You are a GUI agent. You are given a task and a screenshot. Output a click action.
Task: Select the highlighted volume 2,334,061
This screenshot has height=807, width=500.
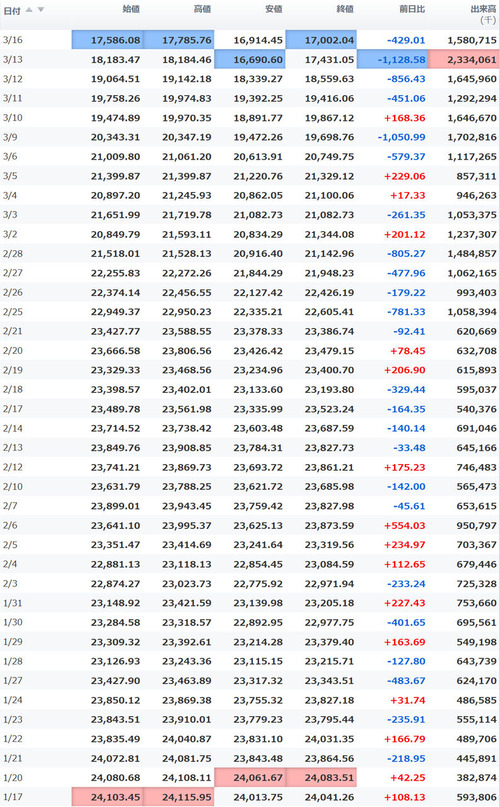463,59
